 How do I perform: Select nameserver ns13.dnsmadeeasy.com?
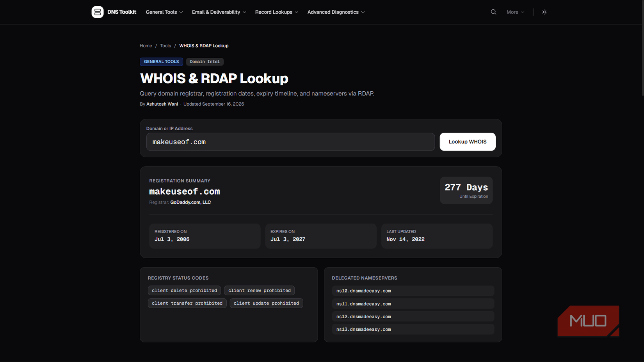(413, 330)
